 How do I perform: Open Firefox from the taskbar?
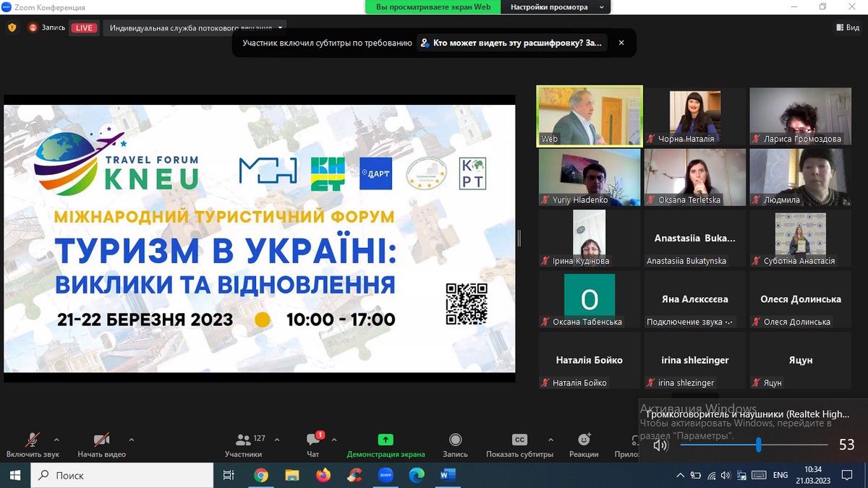(323, 475)
